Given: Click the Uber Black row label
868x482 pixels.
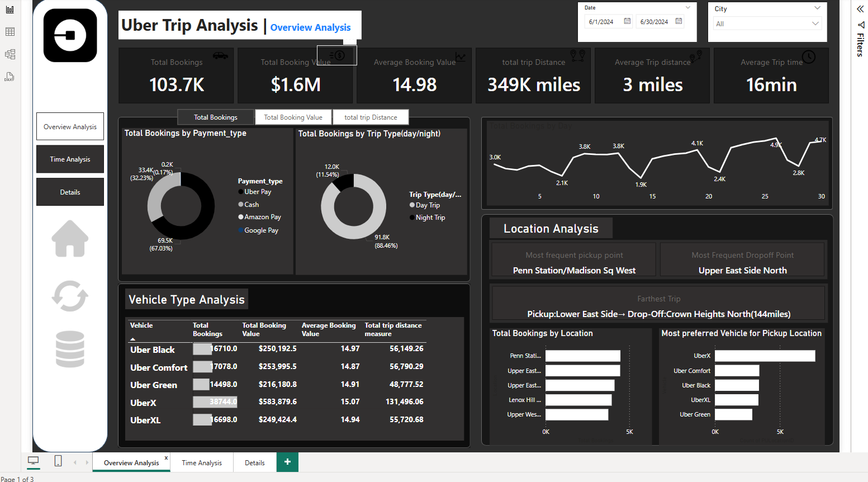Looking at the screenshot, I should click(153, 349).
